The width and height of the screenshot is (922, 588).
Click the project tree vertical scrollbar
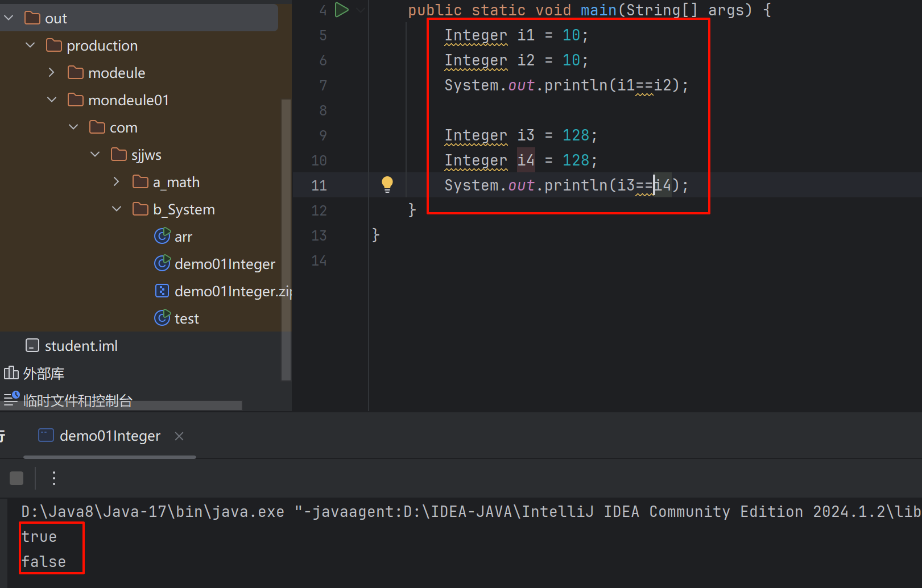pos(286,239)
